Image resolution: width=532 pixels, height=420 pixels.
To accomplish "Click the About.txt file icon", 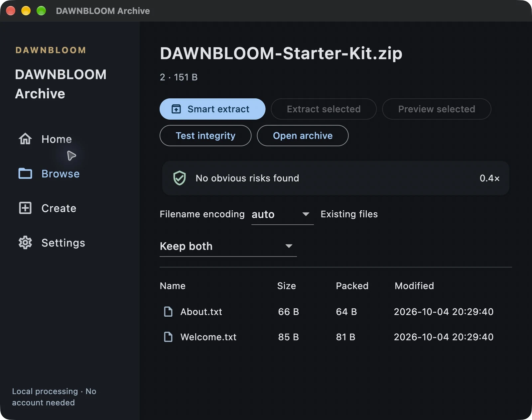I will coord(169,312).
